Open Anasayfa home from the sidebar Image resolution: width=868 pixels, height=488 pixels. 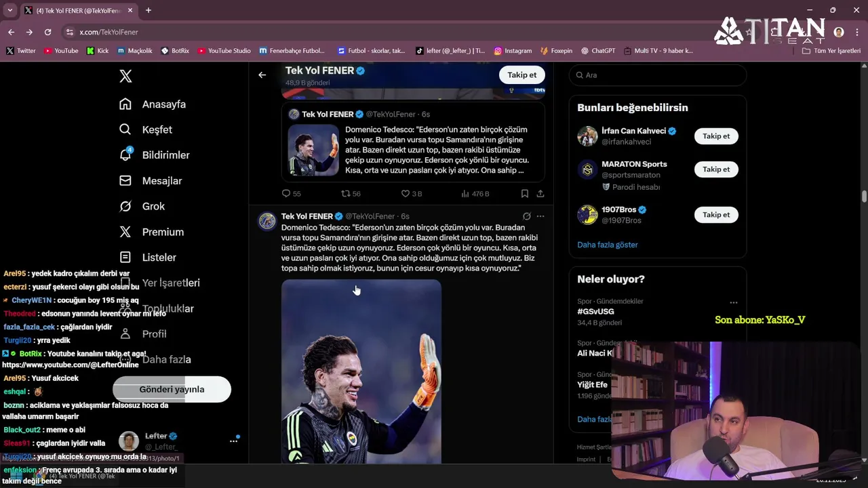coord(153,104)
